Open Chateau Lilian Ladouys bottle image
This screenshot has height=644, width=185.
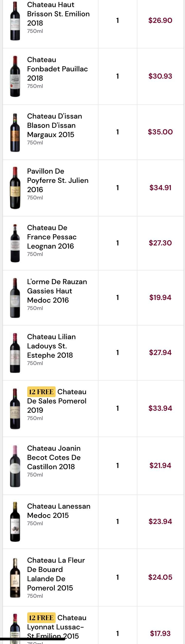click(x=15, y=353)
